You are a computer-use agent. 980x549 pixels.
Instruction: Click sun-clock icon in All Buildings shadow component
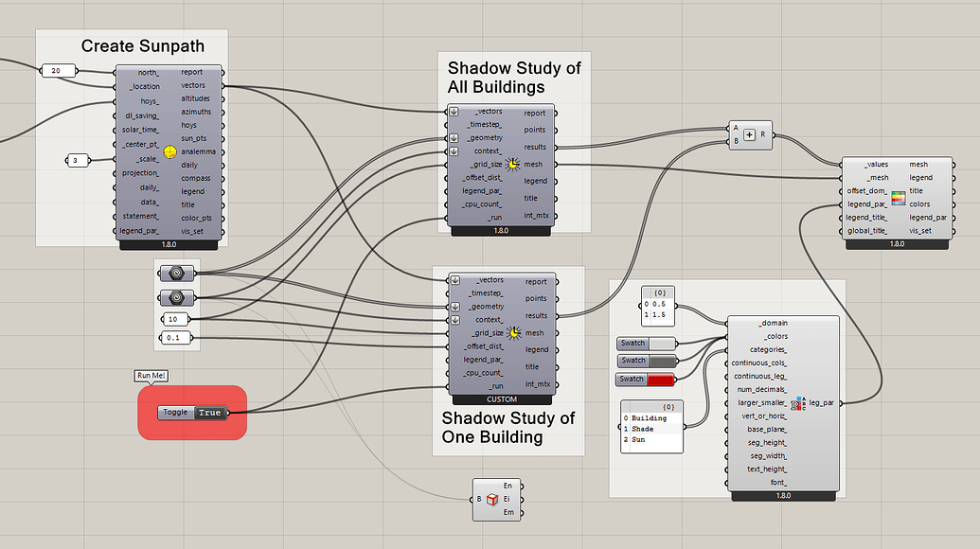click(x=512, y=165)
